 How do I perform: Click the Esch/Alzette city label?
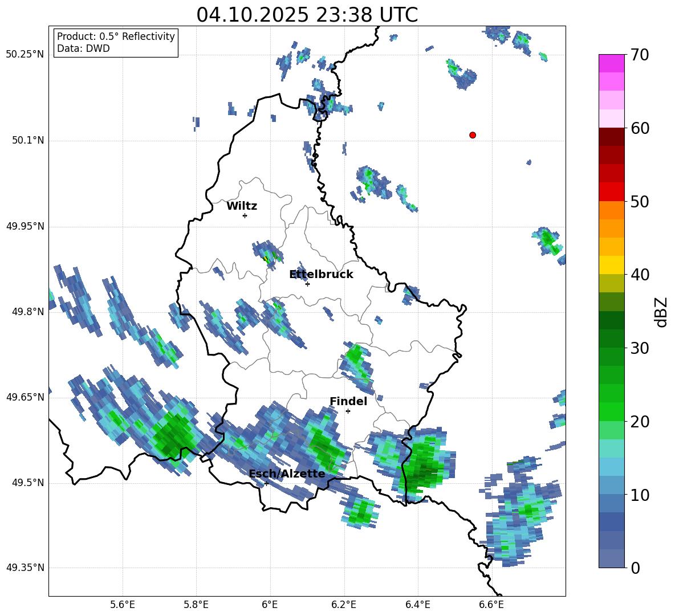[x=287, y=474]
